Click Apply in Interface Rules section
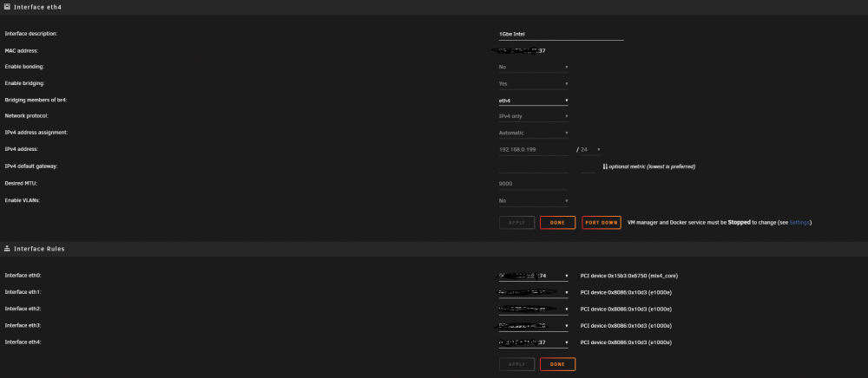This screenshot has height=378, width=868. pyautogui.click(x=517, y=365)
